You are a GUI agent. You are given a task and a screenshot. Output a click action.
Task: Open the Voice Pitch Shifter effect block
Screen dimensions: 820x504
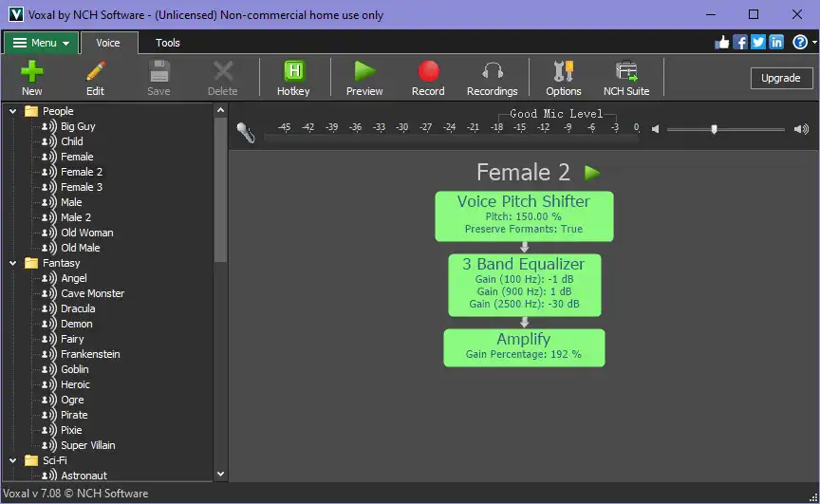pos(524,215)
